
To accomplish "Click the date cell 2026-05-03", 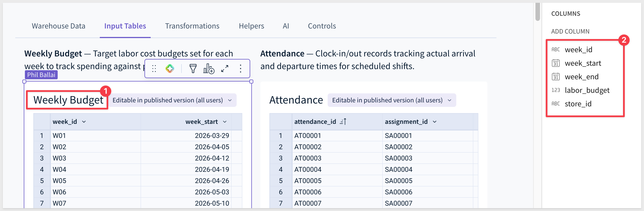I will click(186, 192).
